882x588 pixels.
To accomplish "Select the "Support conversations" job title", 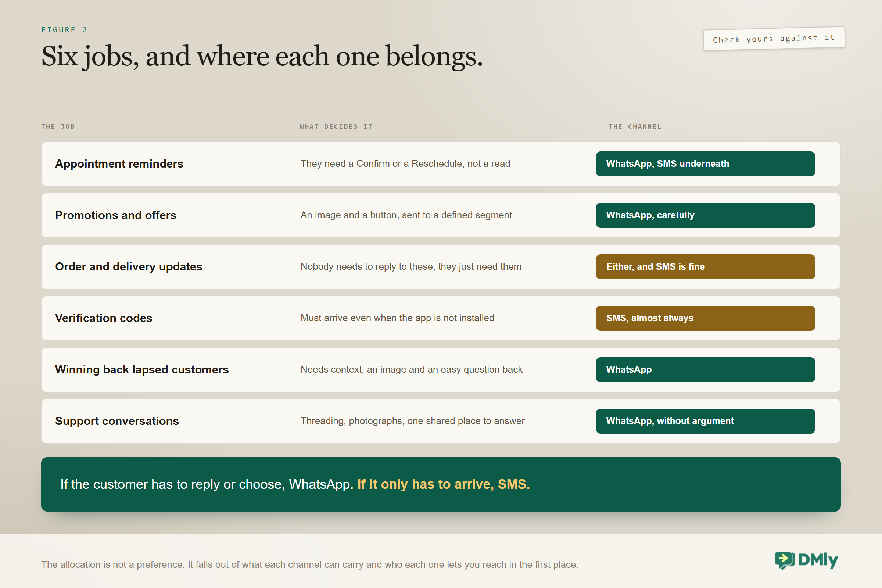I will coord(117,421).
